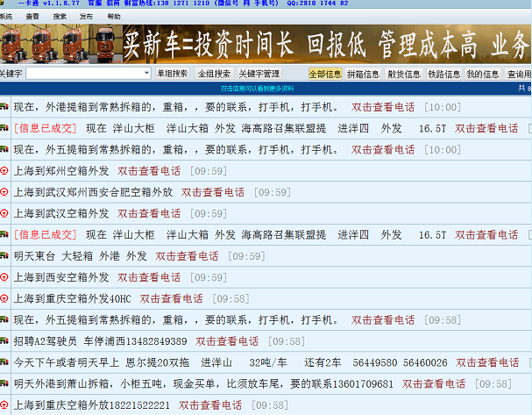Click red circle icon beside 上海到武汉空箱外发
This screenshot has width=532, height=415.
pyautogui.click(x=4, y=213)
